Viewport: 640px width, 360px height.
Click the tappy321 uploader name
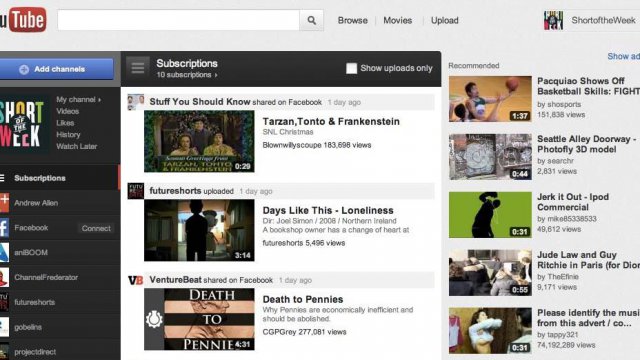(562, 335)
